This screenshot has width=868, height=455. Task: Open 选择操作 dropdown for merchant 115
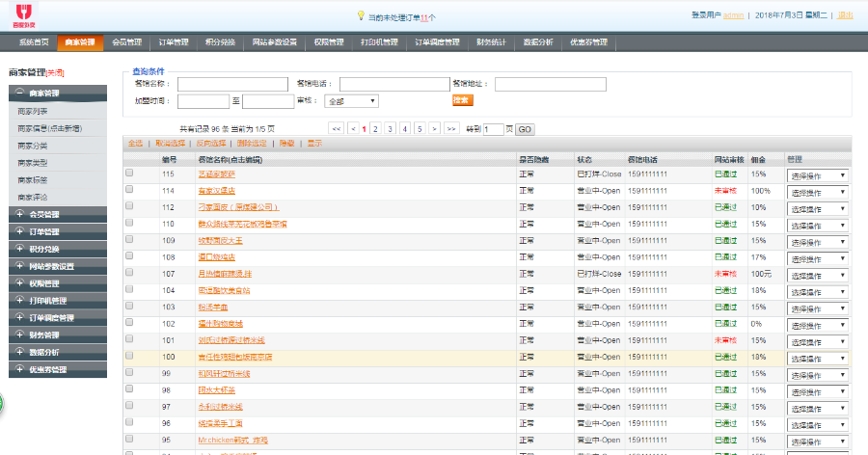click(x=817, y=175)
